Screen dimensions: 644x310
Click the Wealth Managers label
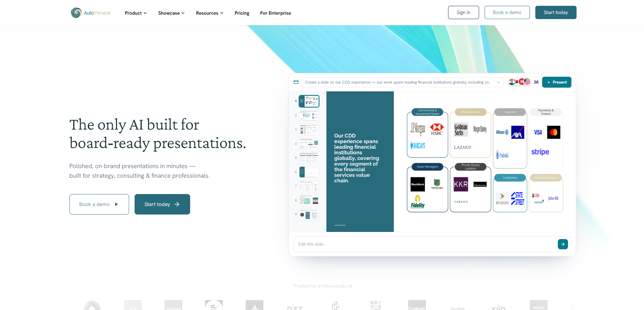(546, 178)
